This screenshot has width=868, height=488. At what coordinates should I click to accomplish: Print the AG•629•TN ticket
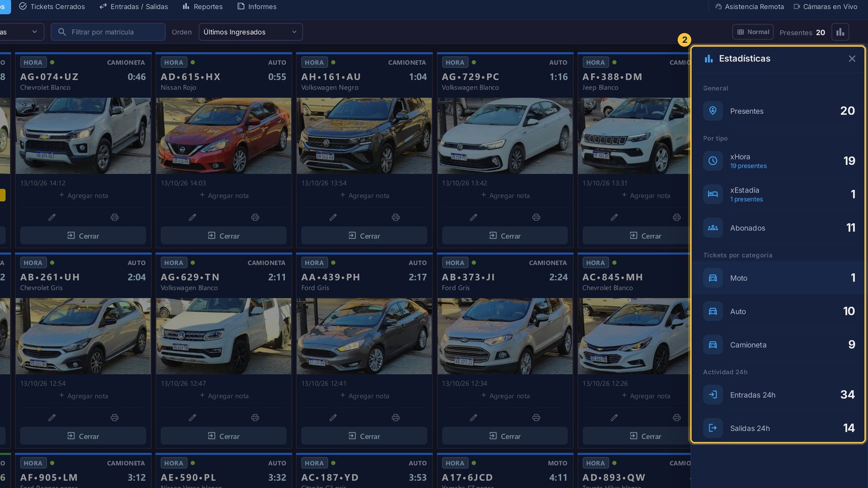pos(255,418)
